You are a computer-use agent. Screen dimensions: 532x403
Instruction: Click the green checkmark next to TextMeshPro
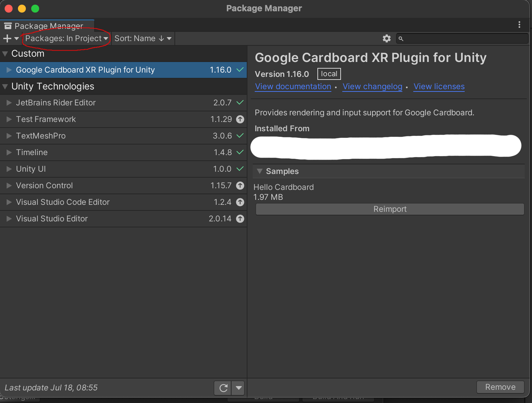240,136
